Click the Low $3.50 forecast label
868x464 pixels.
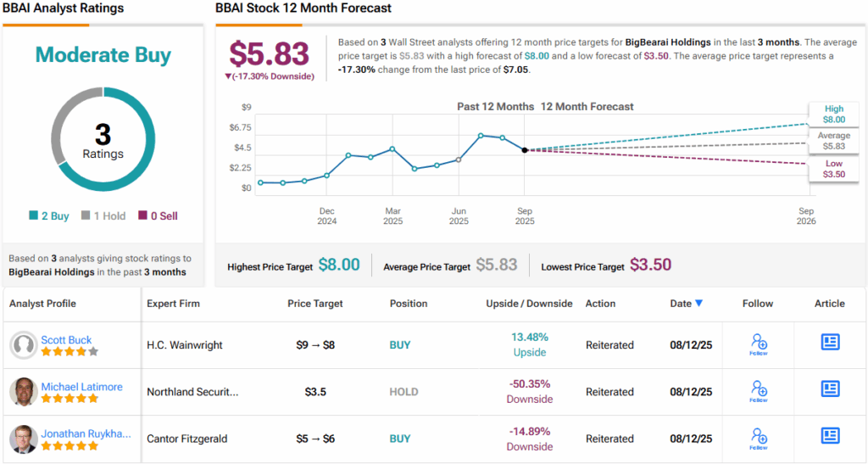click(x=833, y=168)
